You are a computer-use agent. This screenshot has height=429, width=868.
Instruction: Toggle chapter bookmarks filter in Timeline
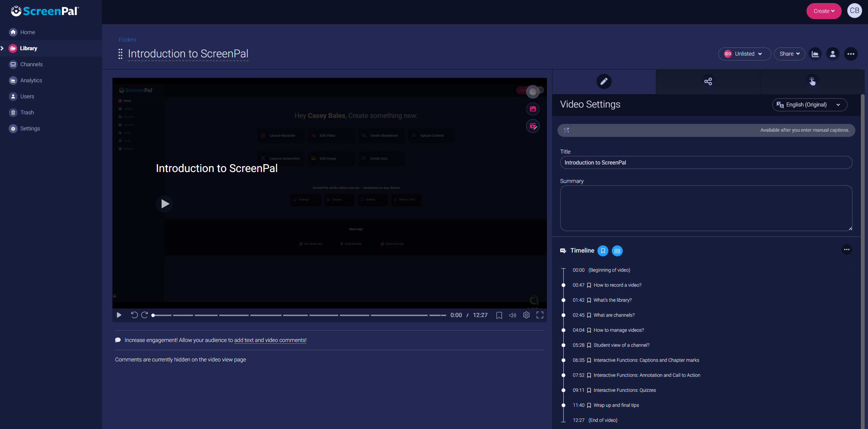[x=603, y=251]
